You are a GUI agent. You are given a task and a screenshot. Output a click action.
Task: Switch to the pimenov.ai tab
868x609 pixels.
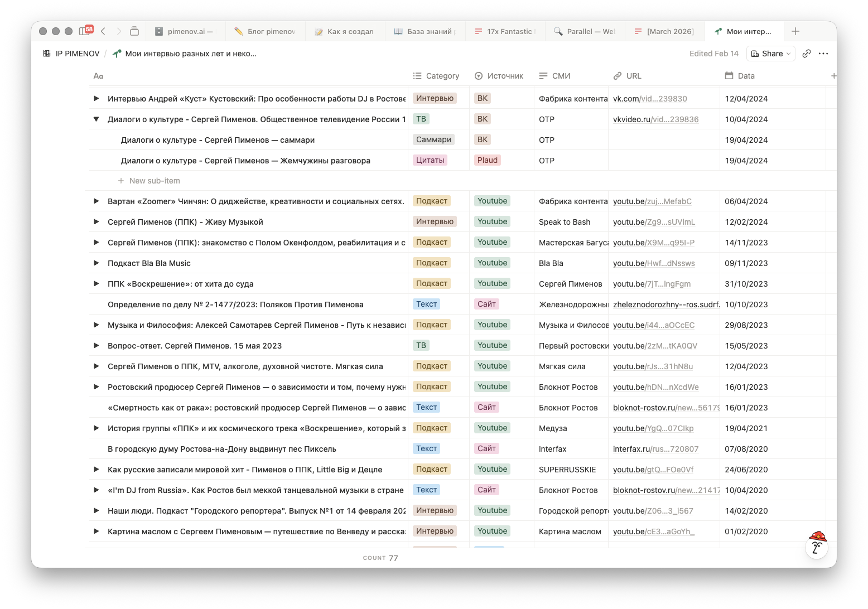click(x=186, y=31)
